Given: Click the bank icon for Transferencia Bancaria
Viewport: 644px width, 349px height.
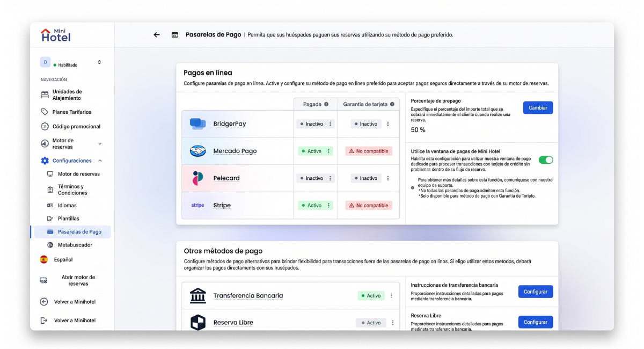Looking at the screenshot, I should 198,295.
